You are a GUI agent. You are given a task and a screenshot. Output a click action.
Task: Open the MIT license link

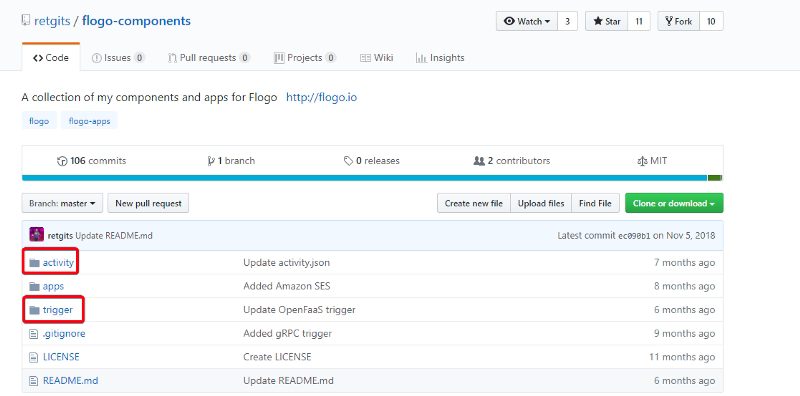pyautogui.click(x=652, y=161)
